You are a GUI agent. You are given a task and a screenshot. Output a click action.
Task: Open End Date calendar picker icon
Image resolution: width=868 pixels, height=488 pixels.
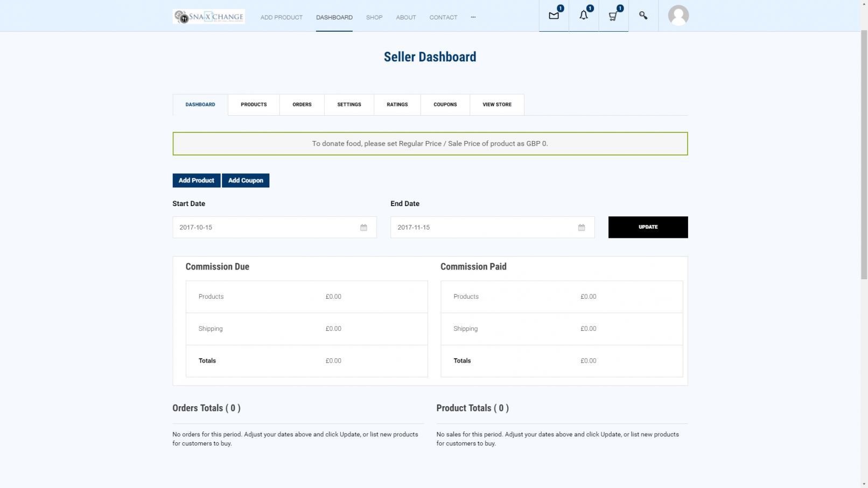pyautogui.click(x=582, y=228)
